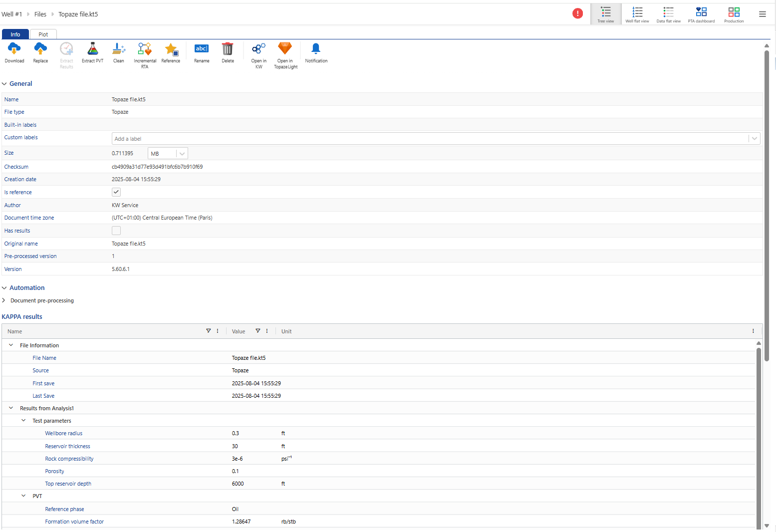The image size is (776, 532).
Task: Click First save row
Action: pos(378,383)
